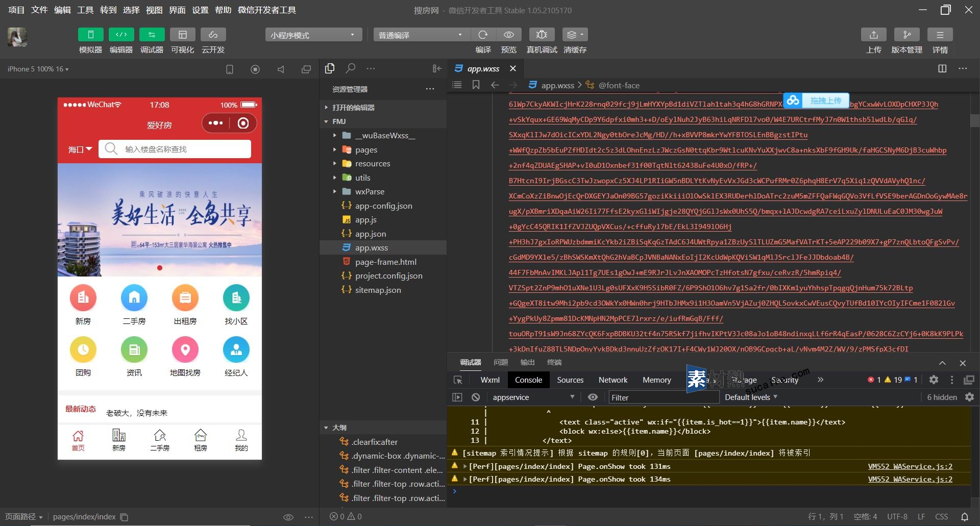Open app-config.json file
The image size is (980, 526).
383,206
